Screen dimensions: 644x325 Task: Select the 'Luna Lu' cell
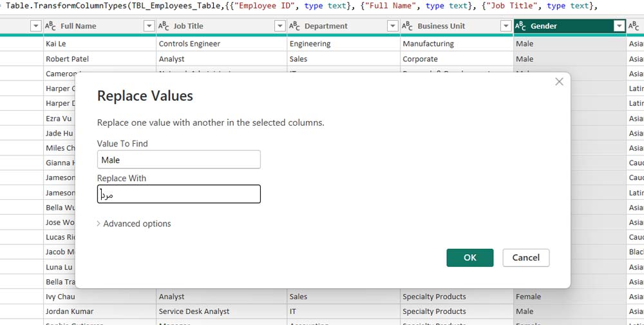tap(59, 267)
